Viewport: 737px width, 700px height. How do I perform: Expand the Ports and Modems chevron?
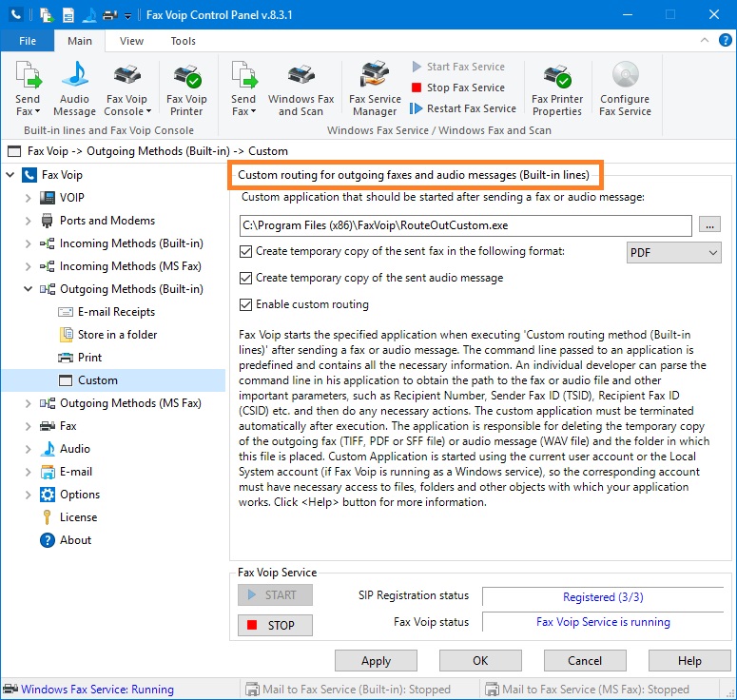pyautogui.click(x=29, y=221)
